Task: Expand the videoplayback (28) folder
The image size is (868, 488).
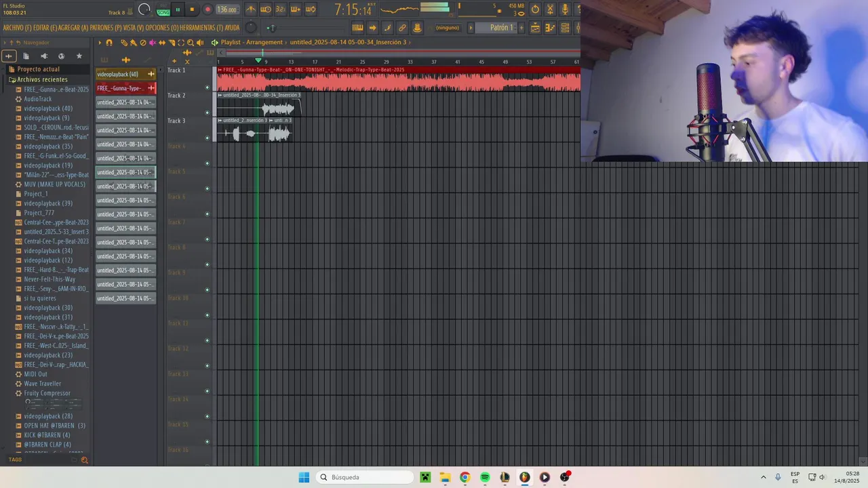Action: pos(47,416)
